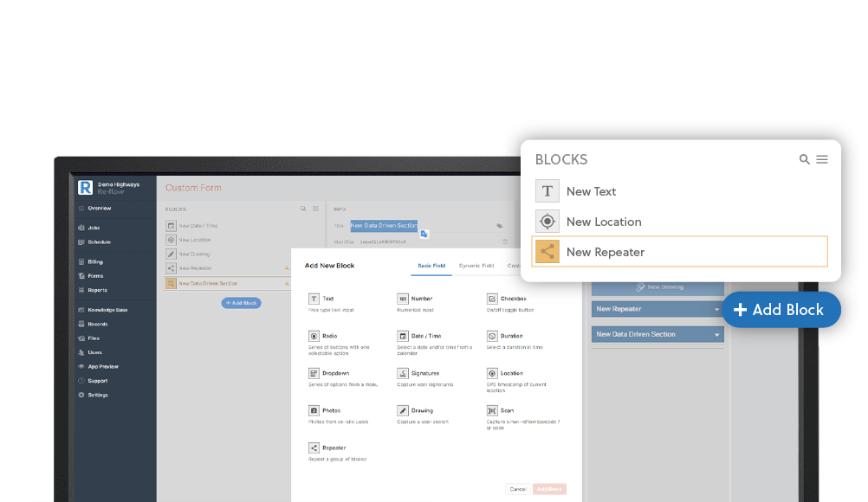Choose the Dropdown block type
Viewport: 868px width, 502px height.
335,373
